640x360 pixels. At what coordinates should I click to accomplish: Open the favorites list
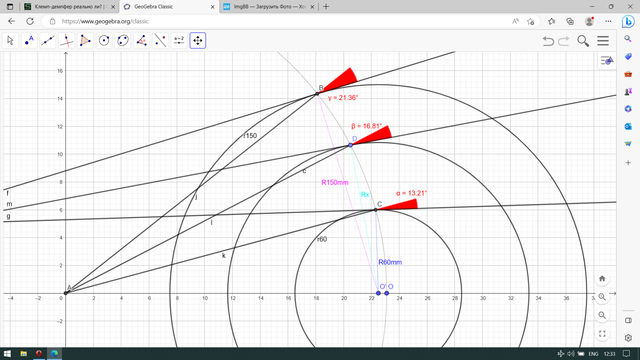pyautogui.click(x=551, y=21)
